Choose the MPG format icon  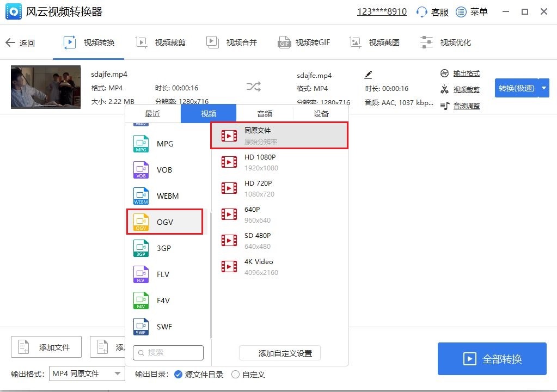pyautogui.click(x=140, y=144)
